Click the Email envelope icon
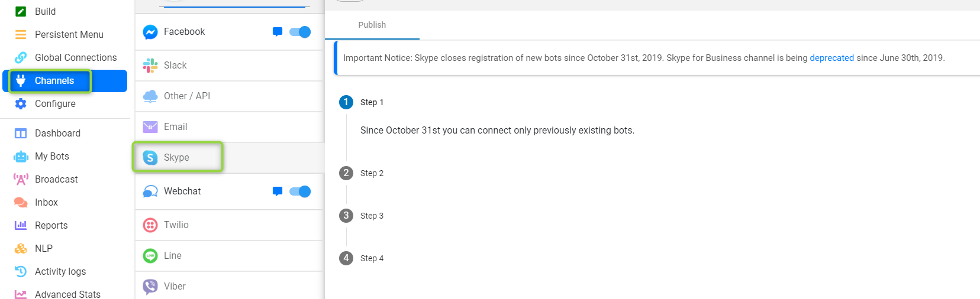The width and height of the screenshot is (980, 299). coord(150,127)
